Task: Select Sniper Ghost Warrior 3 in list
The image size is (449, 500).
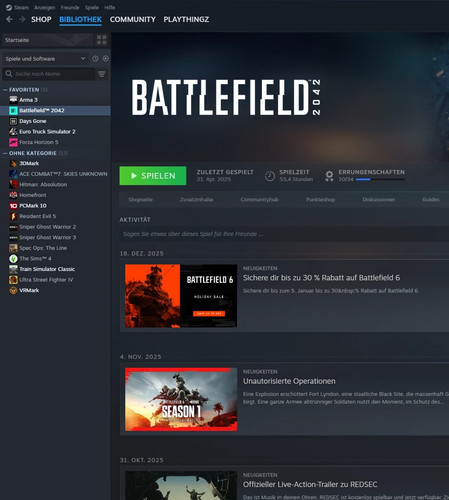Action: [x=48, y=237]
